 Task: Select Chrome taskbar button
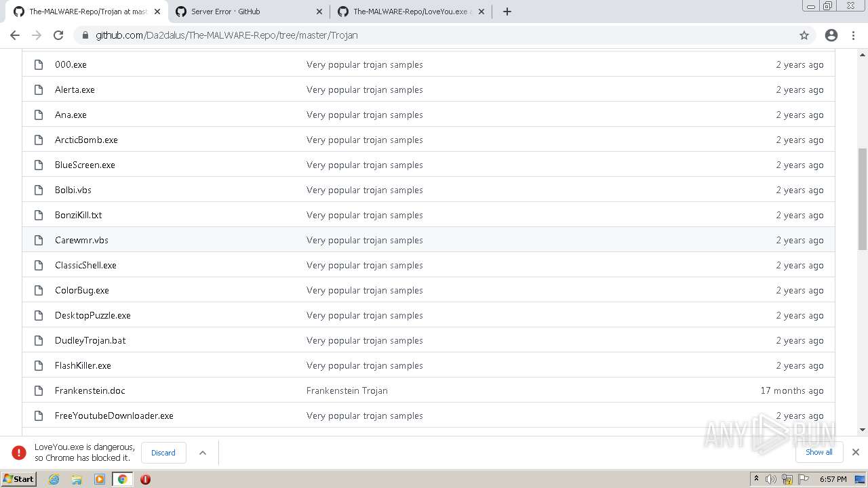coord(123,479)
